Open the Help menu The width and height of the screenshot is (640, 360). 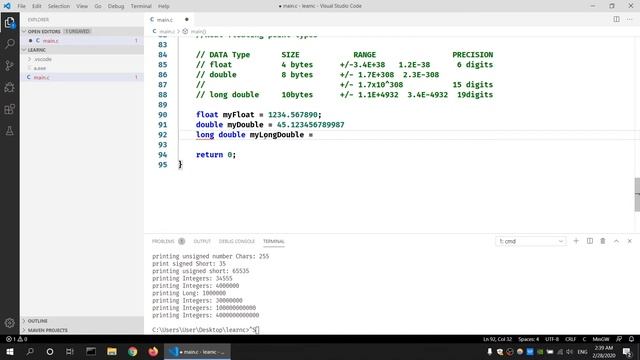(164, 6)
